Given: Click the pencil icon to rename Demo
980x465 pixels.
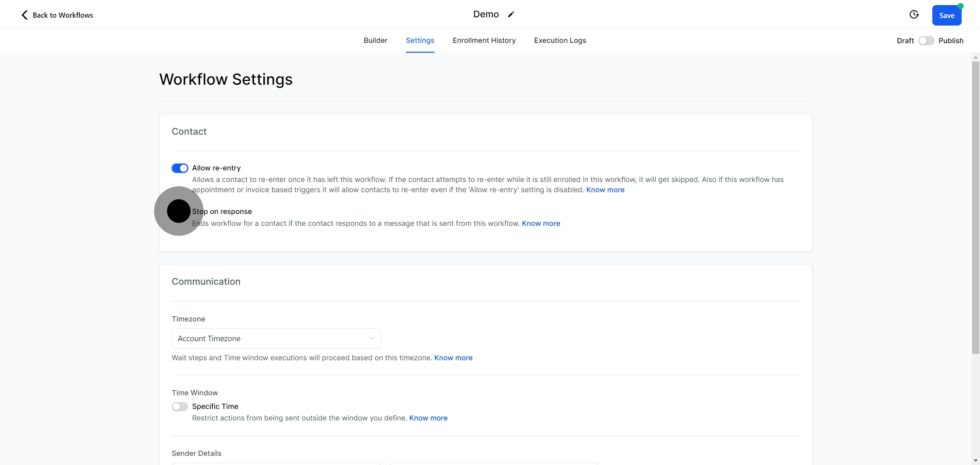Looking at the screenshot, I should click(x=511, y=14).
